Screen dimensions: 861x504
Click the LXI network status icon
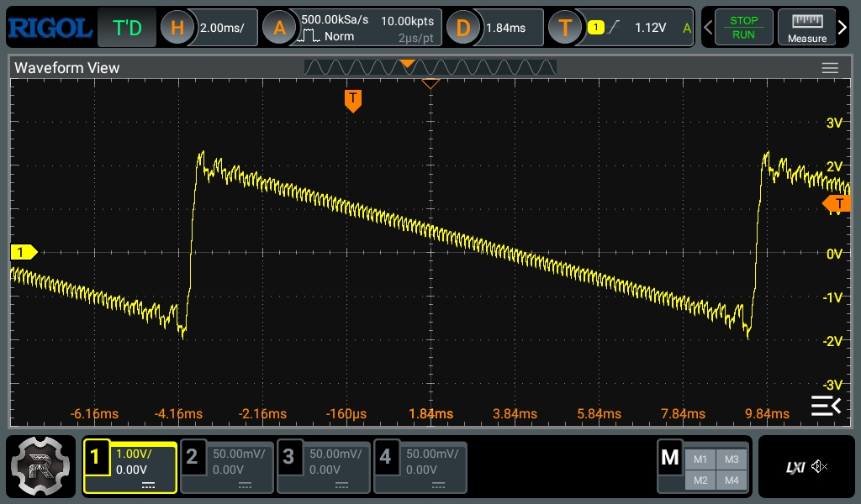(795, 467)
